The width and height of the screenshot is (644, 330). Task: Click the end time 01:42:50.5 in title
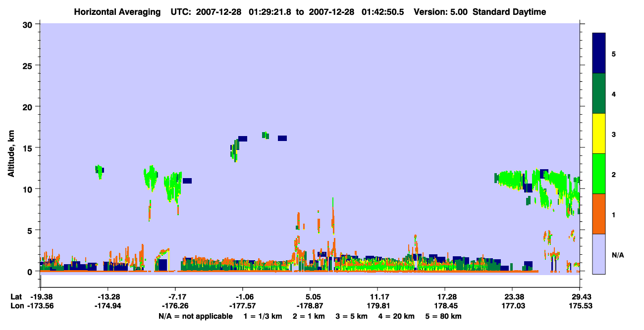click(384, 12)
